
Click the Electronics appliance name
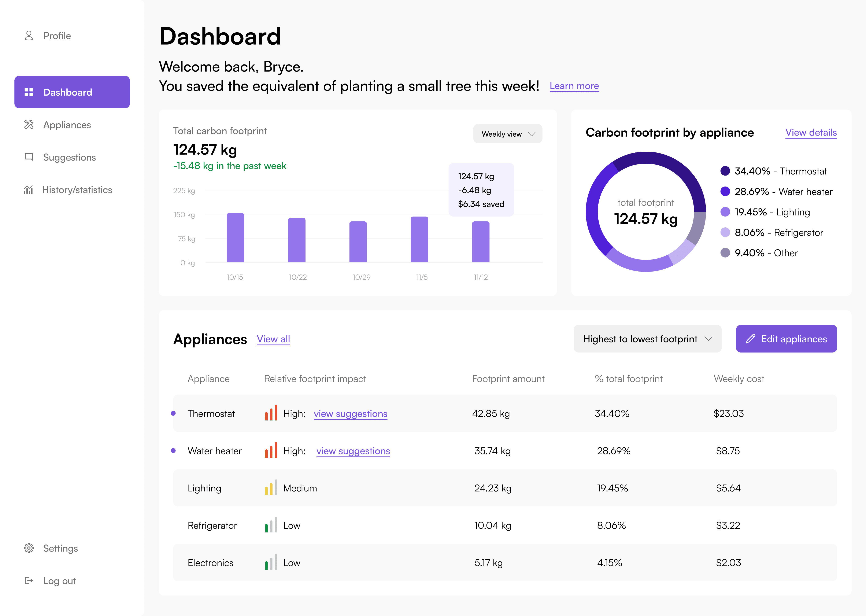210,563
